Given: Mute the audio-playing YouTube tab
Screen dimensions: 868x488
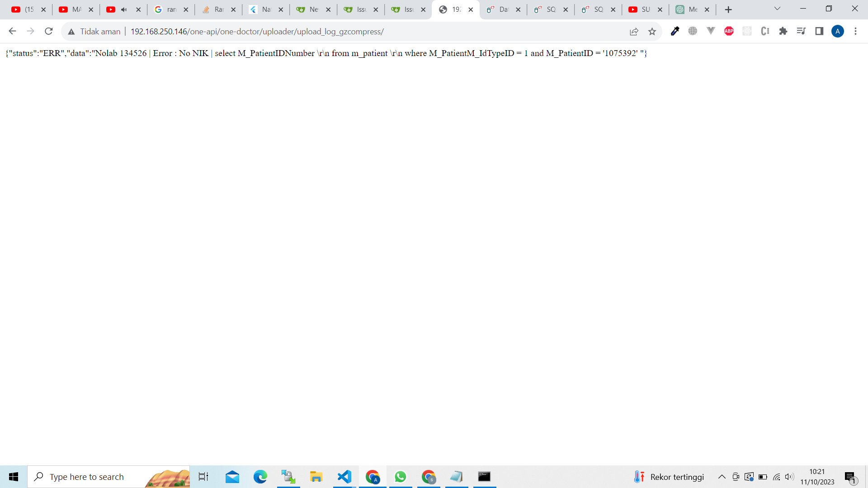Looking at the screenshot, I should (124, 9).
